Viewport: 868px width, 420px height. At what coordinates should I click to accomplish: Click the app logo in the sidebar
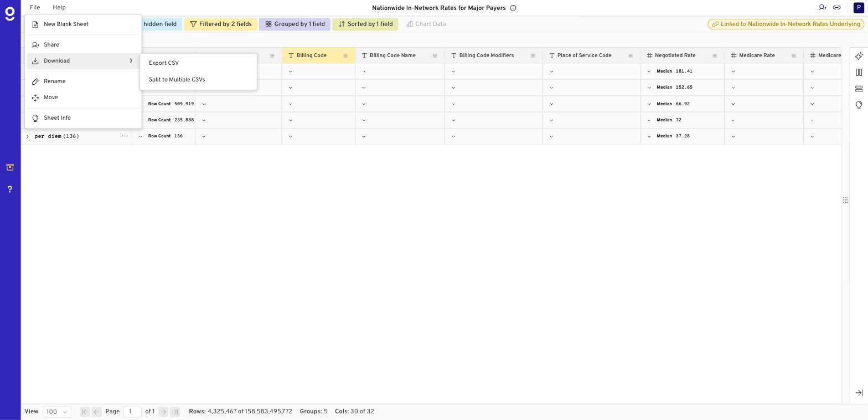point(10,13)
